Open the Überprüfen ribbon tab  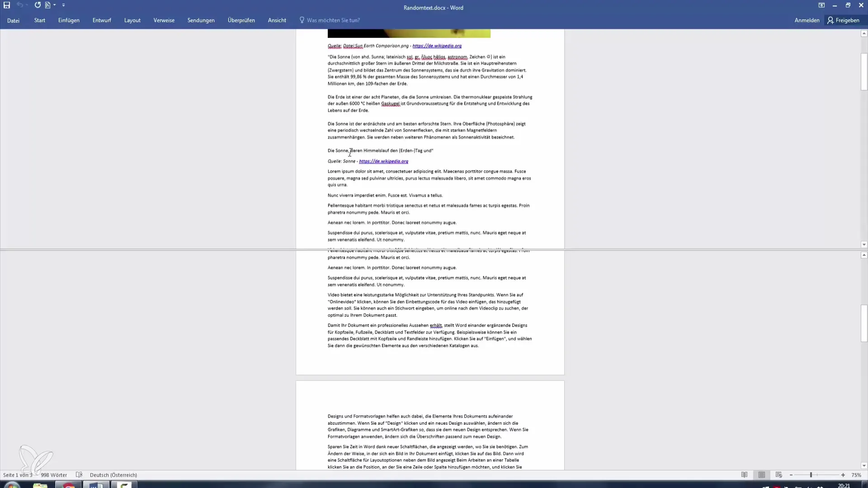click(x=241, y=20)
